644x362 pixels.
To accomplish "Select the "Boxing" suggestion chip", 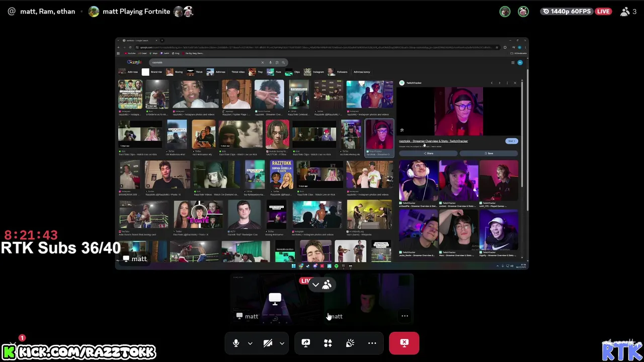I will click(175, 72).
